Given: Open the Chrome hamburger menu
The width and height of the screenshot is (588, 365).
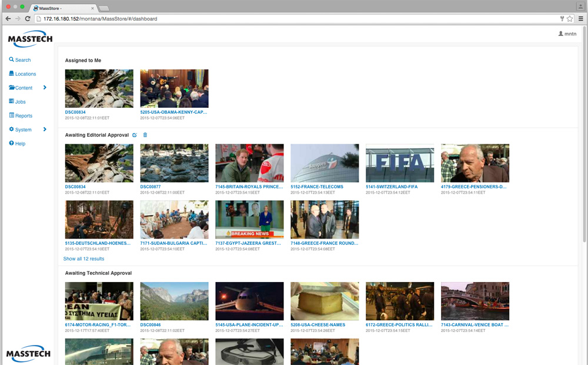Looking at the screenshot, I should point(580,18).
